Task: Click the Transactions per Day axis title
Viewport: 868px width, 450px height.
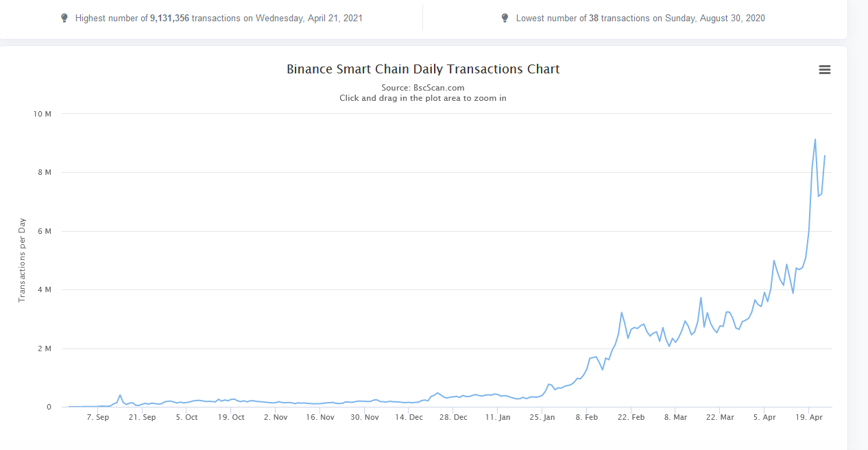Action: pyautogui.click(x=22, y=260)
